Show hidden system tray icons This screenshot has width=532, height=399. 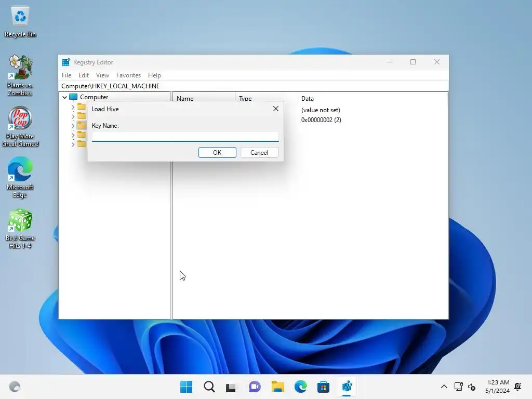(x=444, y=387)
